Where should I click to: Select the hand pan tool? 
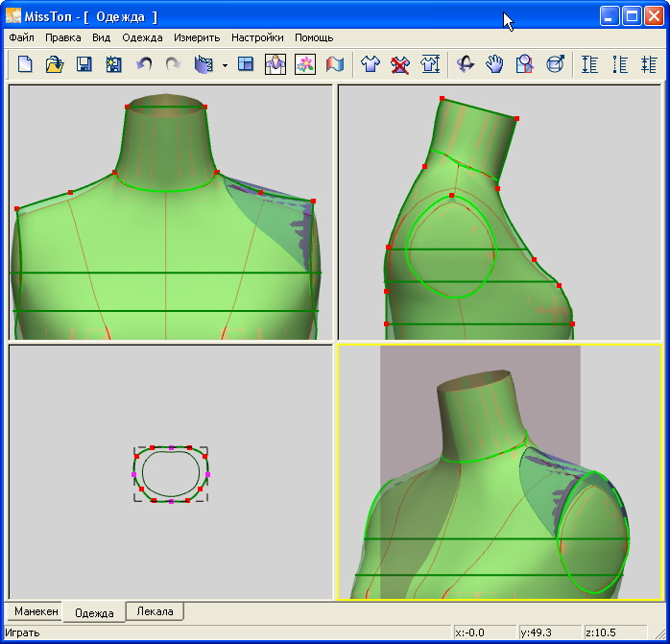point(494,64)
